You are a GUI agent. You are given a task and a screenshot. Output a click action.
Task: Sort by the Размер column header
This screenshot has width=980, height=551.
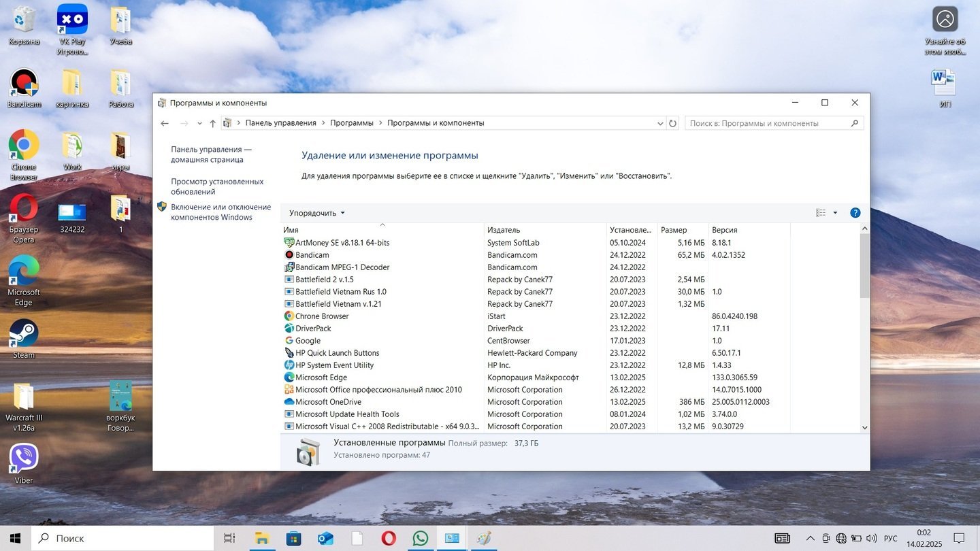tap(683, 230)
